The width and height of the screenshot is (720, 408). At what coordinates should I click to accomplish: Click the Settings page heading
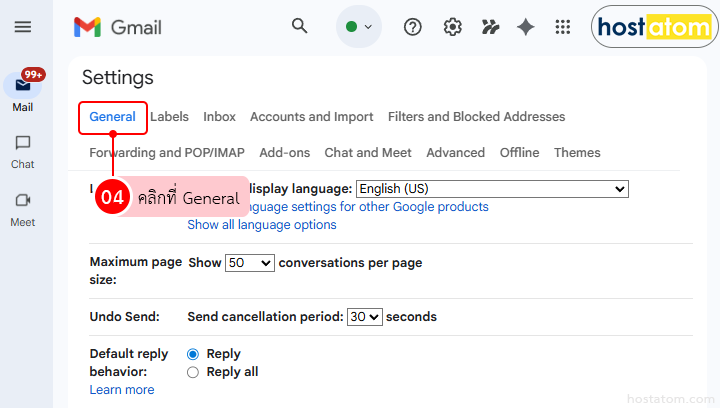[x=118, y=78]
